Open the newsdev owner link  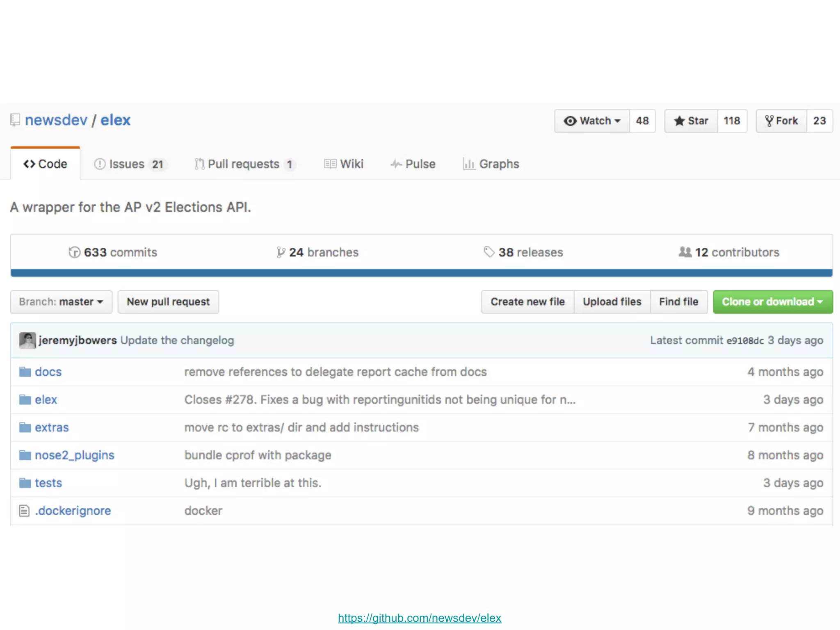(56, 120)
